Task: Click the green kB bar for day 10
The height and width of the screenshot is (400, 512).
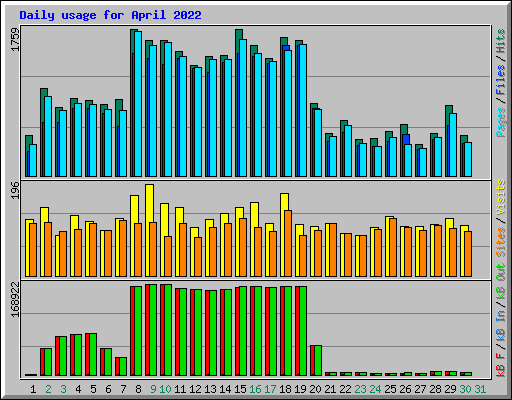Action: point(168,330)
